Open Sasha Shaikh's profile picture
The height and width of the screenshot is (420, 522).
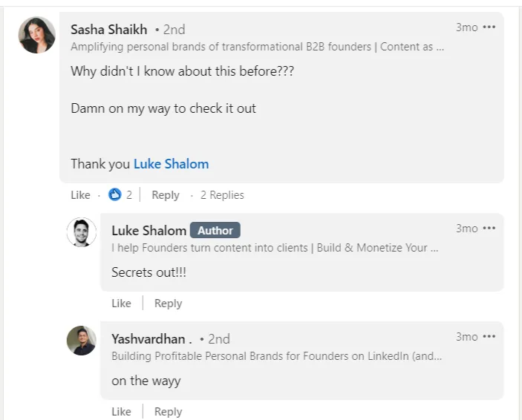click(x=36, y=35)
